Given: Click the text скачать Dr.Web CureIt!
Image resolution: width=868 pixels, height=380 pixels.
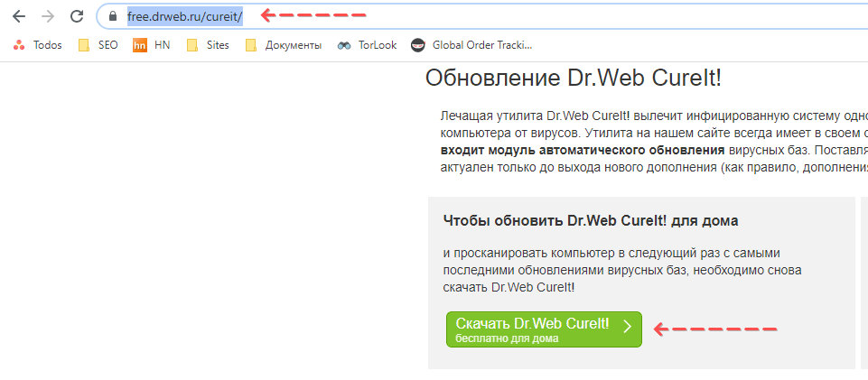Looking at the screenshot, I should point(509,288).
